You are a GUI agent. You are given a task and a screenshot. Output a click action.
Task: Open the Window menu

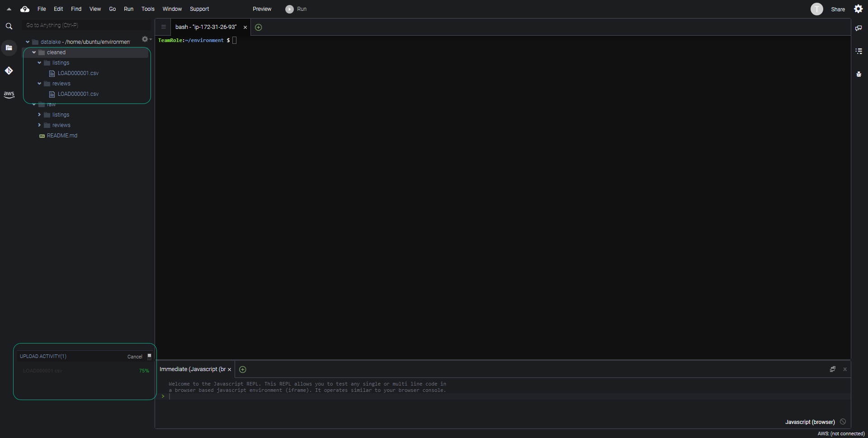[172, 9]
